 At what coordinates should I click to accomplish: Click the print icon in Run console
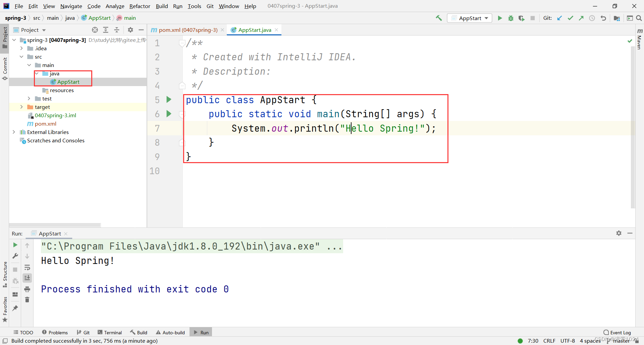(27, 289)
